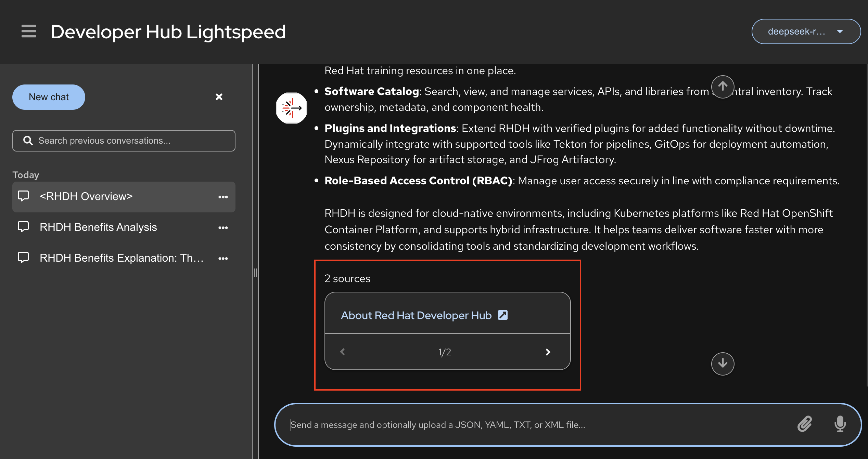868x459 pixels.
Task: Click the scroll-to-bottom arrow button
Action: click(x=723, y=364)
